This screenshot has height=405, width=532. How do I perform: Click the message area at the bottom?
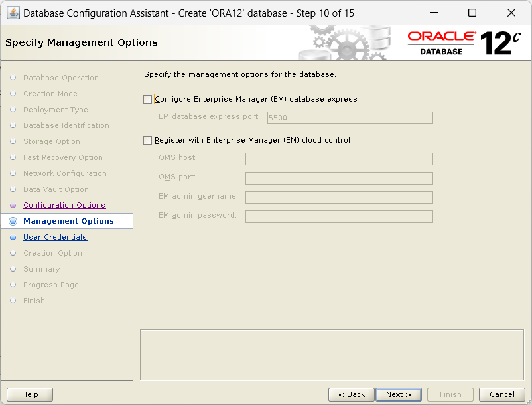pos(332,355)
